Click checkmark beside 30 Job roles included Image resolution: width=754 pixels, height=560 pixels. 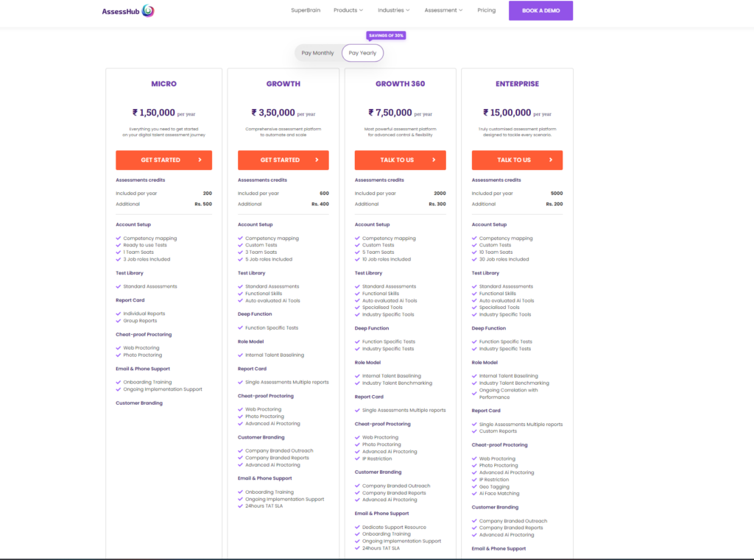pos(474,259)
